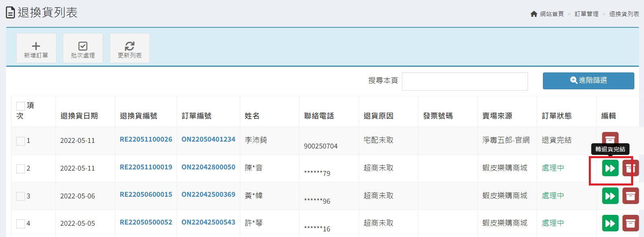Sort by 訂單狀態 column header

tap(556, 116)
